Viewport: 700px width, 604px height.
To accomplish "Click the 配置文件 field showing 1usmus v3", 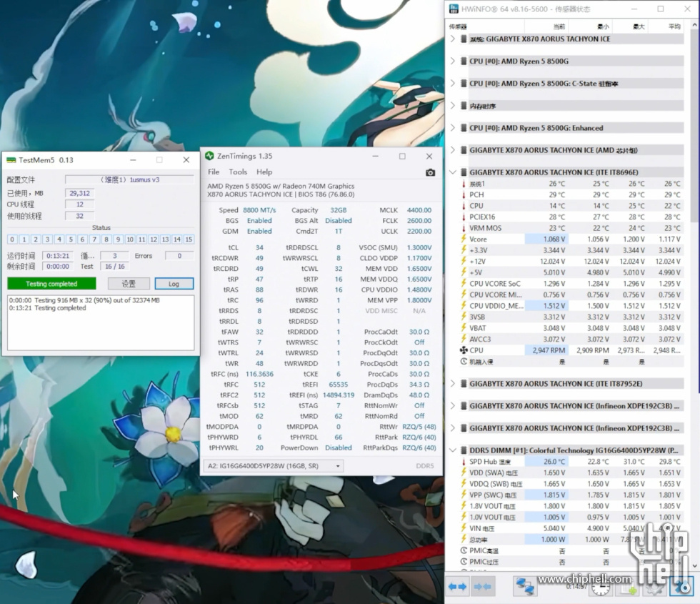I will click(x=129, y=179).
